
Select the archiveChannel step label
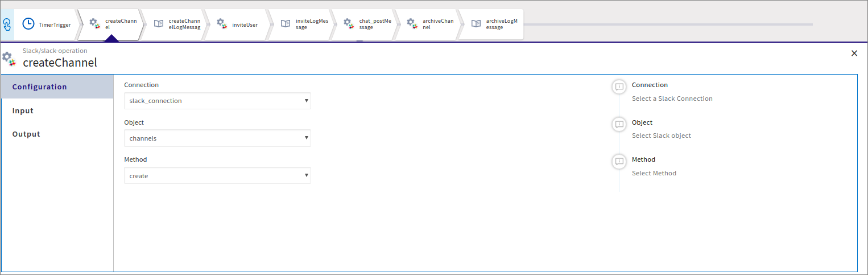(439, 24)
